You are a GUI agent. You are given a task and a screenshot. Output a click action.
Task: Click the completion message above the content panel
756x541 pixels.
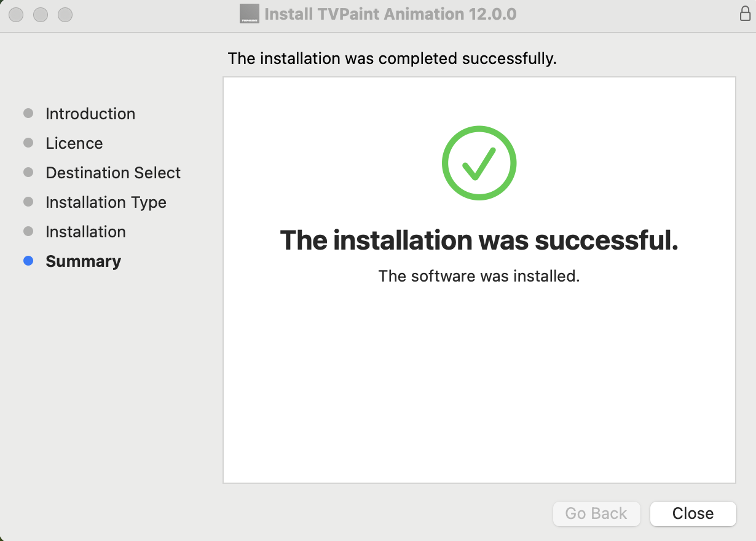[392, 58]
